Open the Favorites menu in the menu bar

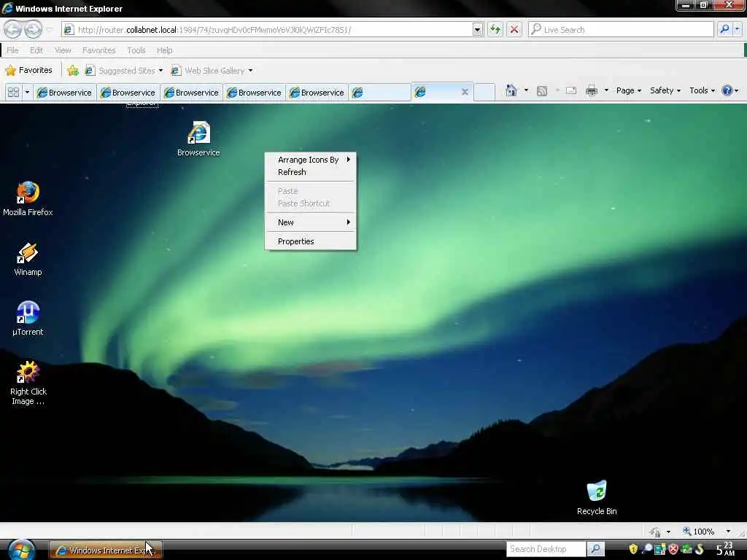click(x=98, y=50)
